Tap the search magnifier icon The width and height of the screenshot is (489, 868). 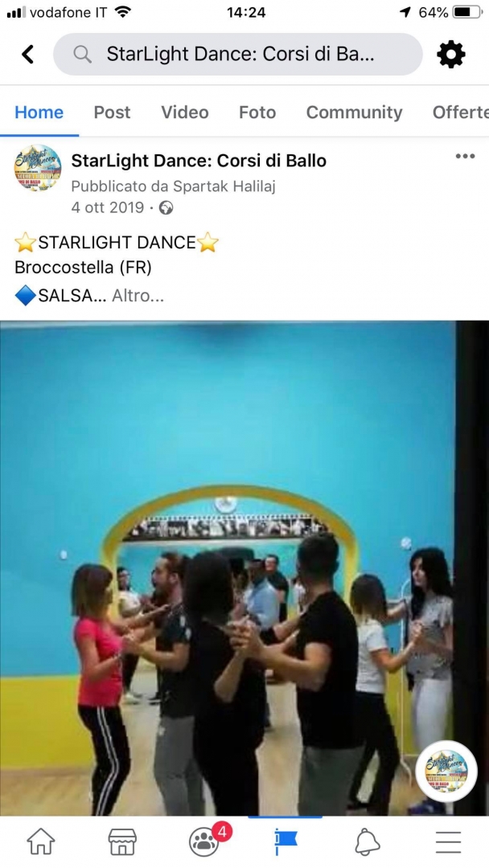pos(83,55)
